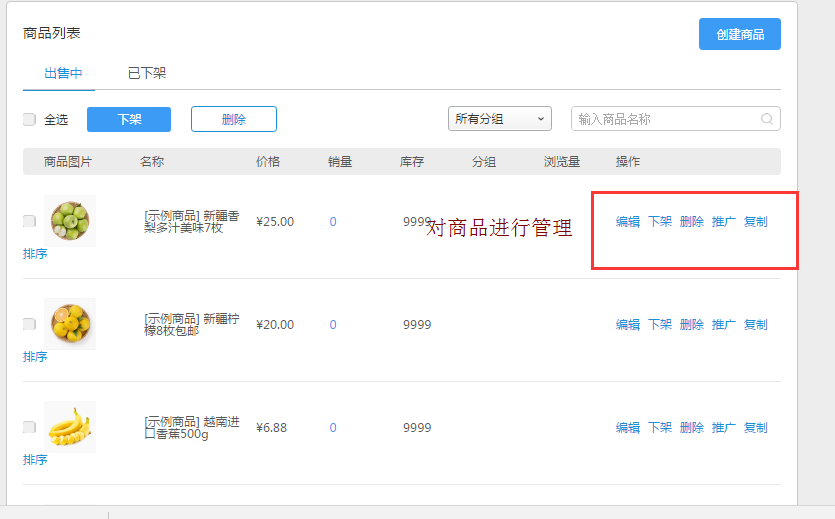The image size is (835, 519).
Task: Expand the 所有分组 group dropdown
Action: 499,119
